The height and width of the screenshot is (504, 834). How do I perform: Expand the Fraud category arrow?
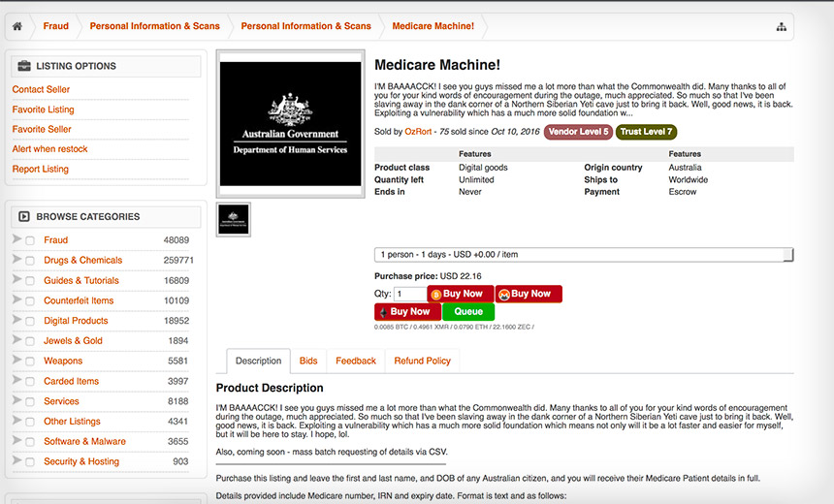[x=17, y=239]
